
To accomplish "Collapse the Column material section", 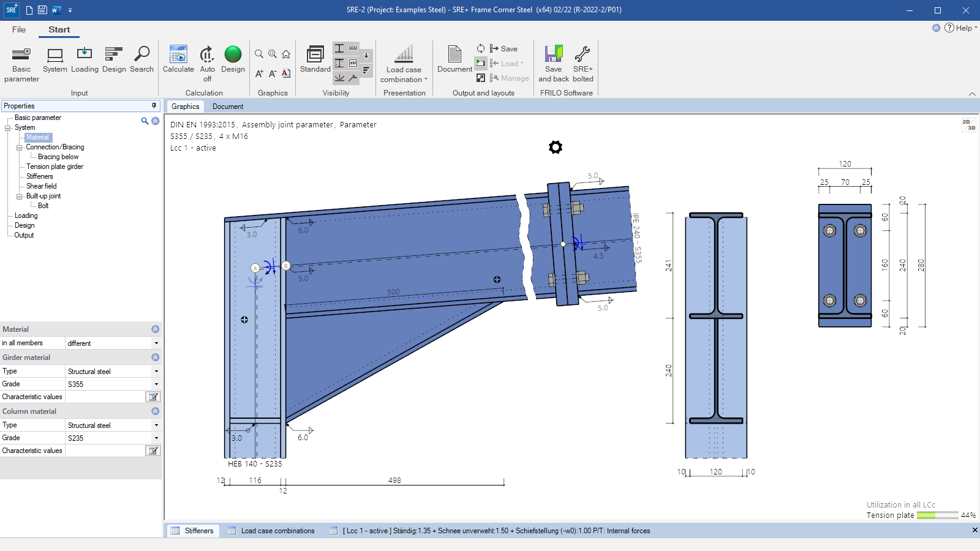I will coord(155,411).
